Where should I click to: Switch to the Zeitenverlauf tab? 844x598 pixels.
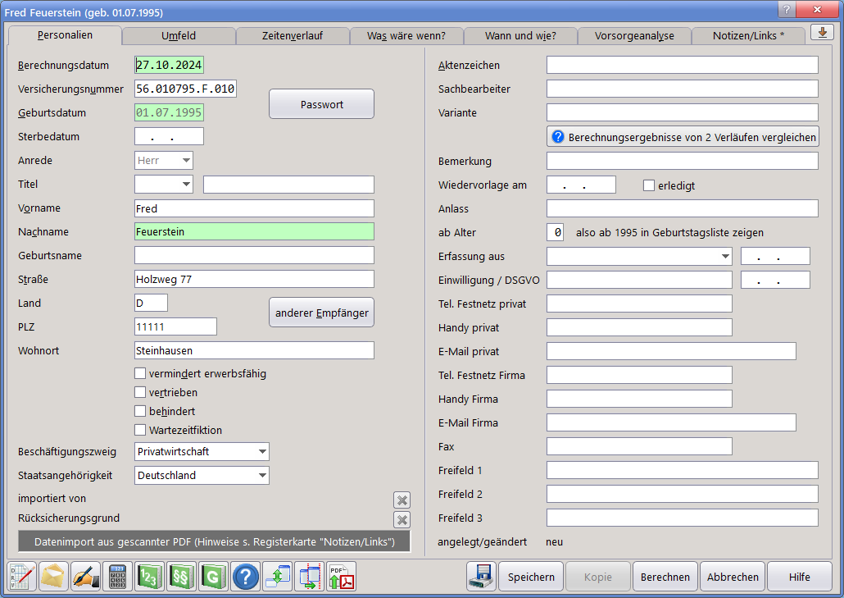coord(293,36)
